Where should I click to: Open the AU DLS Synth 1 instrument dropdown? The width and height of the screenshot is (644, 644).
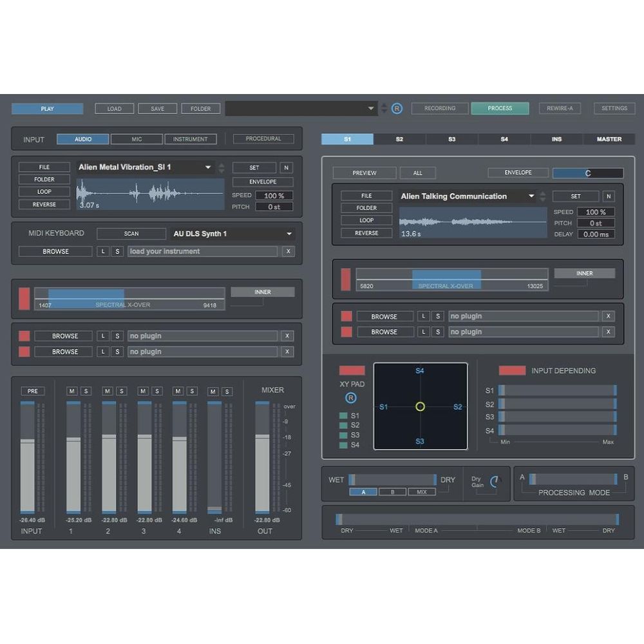coord(290,233)
